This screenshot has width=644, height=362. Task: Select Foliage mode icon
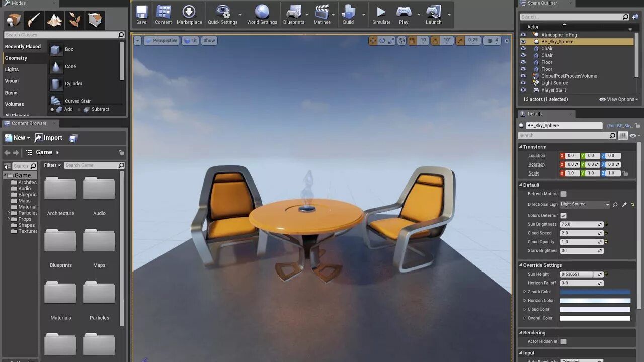(74, 20)
